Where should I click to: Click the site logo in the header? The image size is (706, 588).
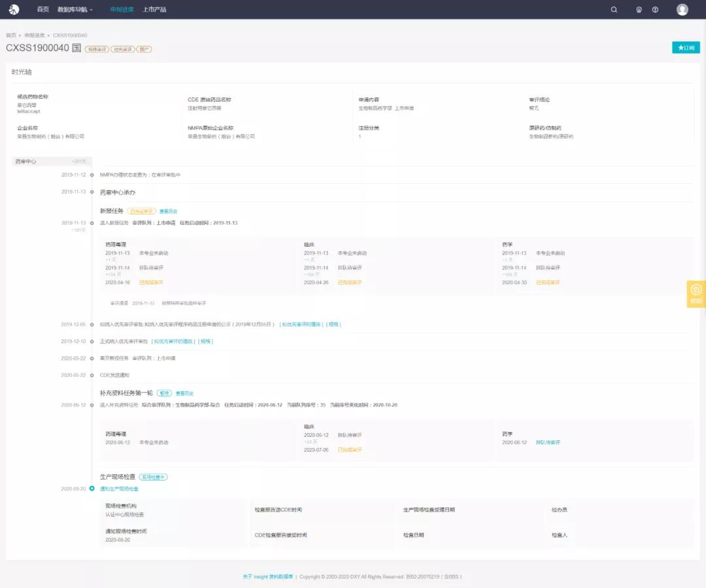(x=14, y=9)
